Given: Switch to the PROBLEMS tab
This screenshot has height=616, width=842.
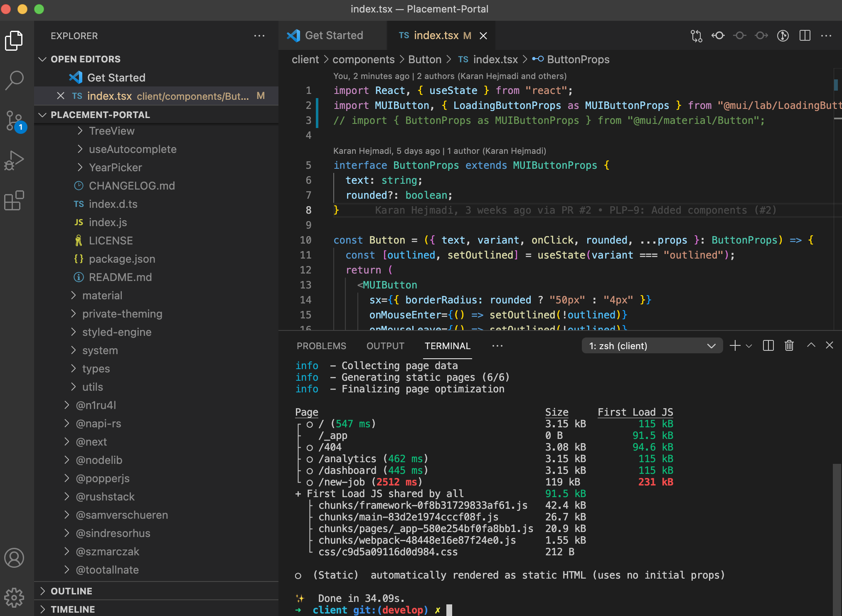Looking at the screenshot, I should pyautogui.click(x=321, y=345).
